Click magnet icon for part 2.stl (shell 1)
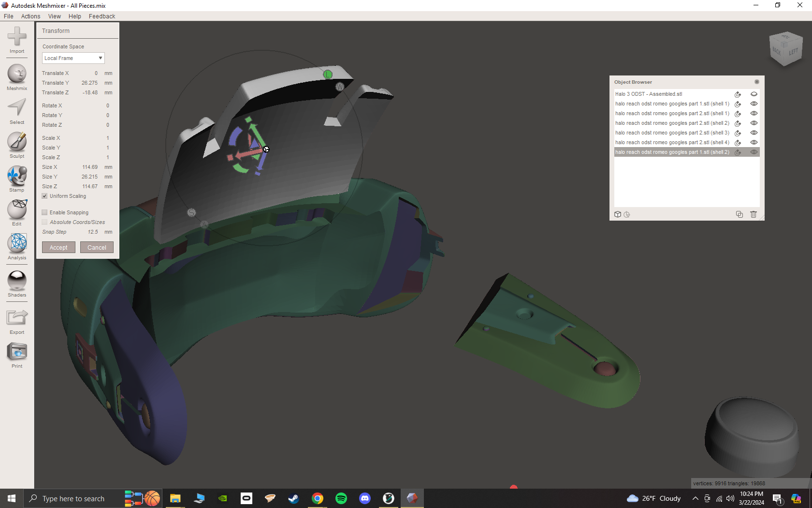 click(x=738, y=114)
